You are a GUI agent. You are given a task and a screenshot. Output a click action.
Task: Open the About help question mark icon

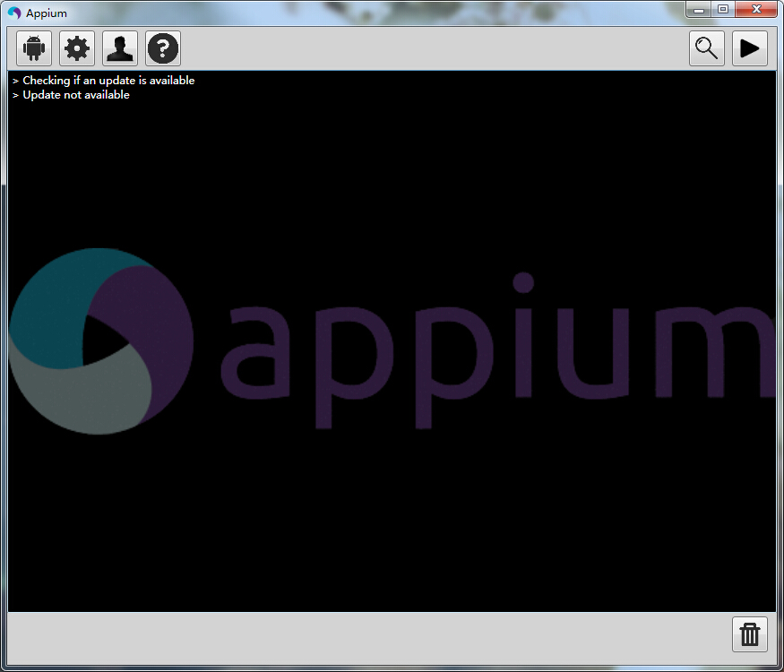[x=163, y=48]
